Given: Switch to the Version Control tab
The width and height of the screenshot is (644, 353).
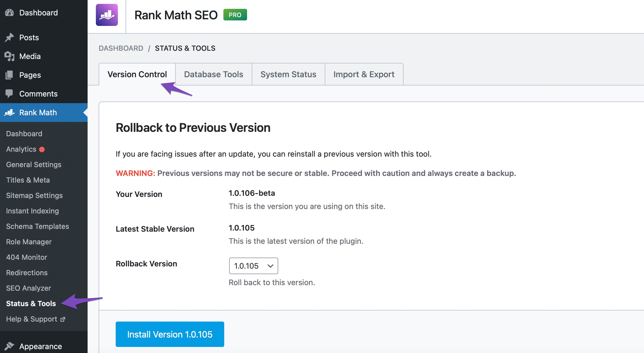Looking at the screenshot, I should [x=137, y=74].
